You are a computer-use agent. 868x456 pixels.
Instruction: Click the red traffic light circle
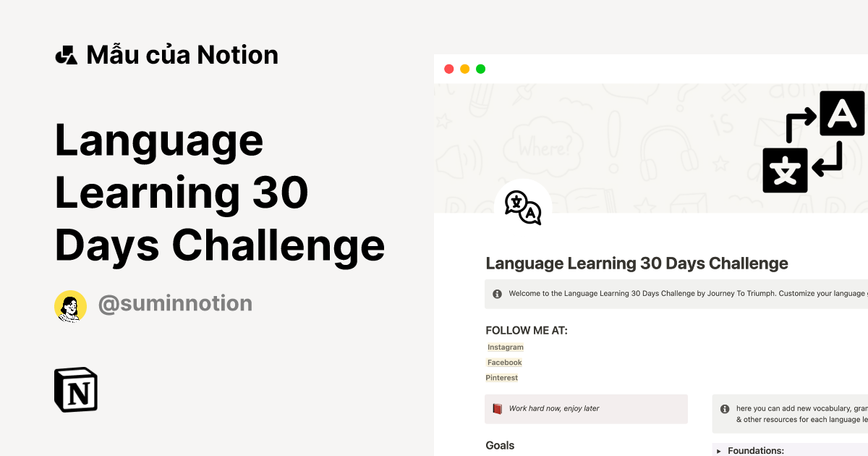pos(448,69)
